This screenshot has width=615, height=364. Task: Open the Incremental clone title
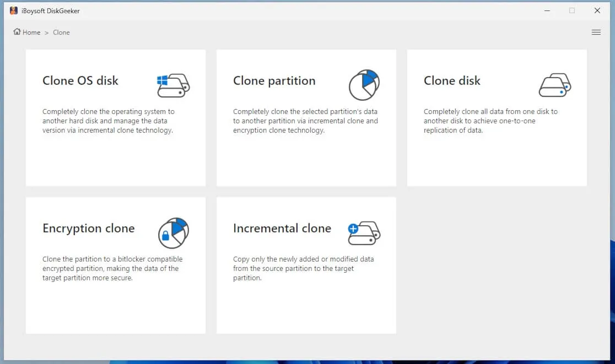pos(282,228)
